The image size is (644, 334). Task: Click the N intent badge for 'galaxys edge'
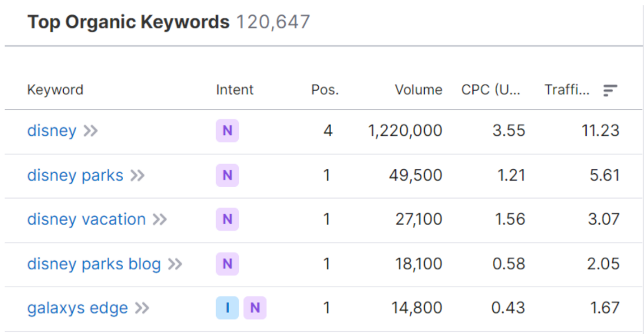point(255,308)
